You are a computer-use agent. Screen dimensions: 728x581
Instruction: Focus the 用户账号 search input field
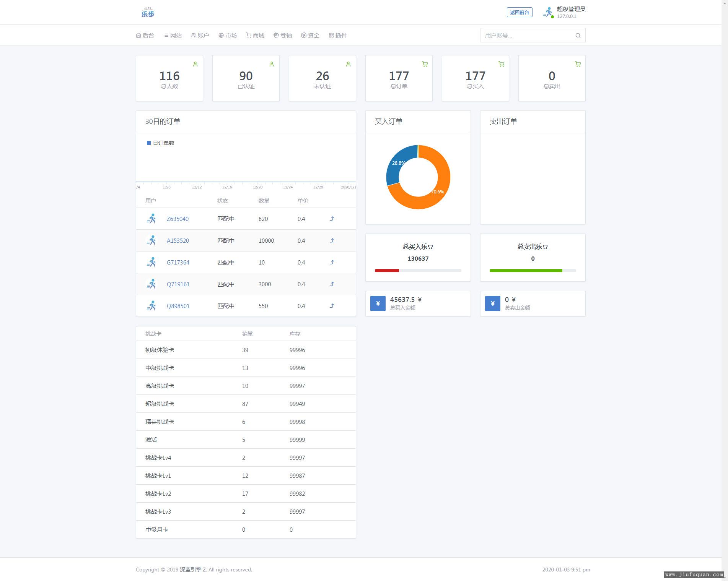tap(526, 36)
